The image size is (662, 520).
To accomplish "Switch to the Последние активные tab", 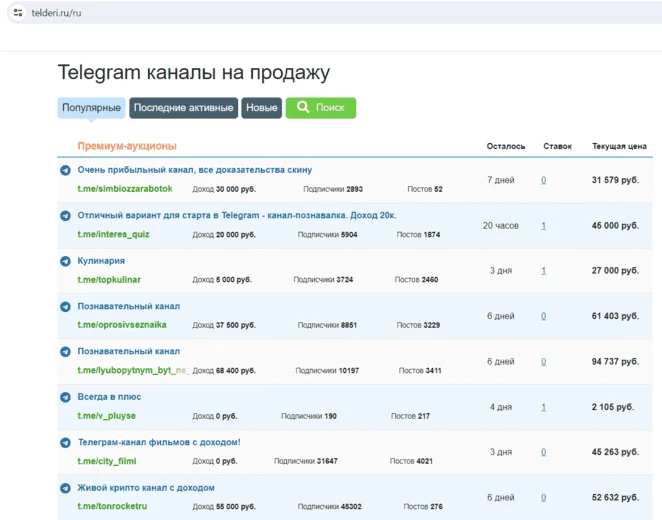I will pyautogui.click(x=184, y=108).
